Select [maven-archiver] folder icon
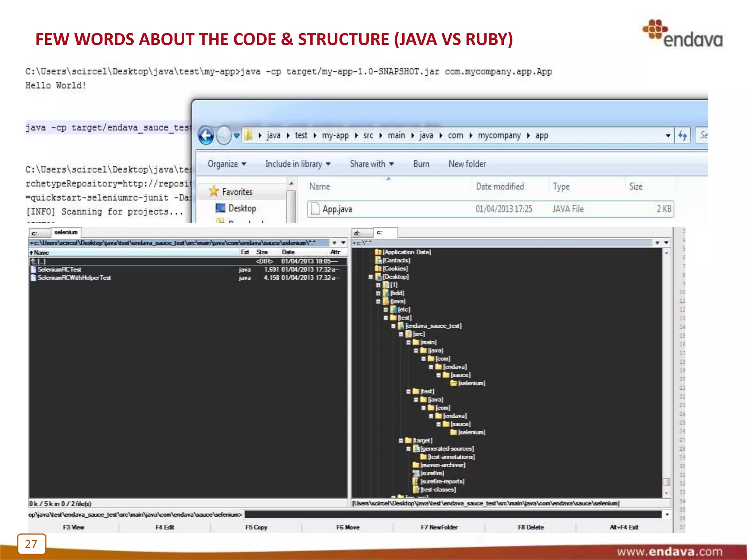The image size is (747, 560). click(x=416, y=465)
